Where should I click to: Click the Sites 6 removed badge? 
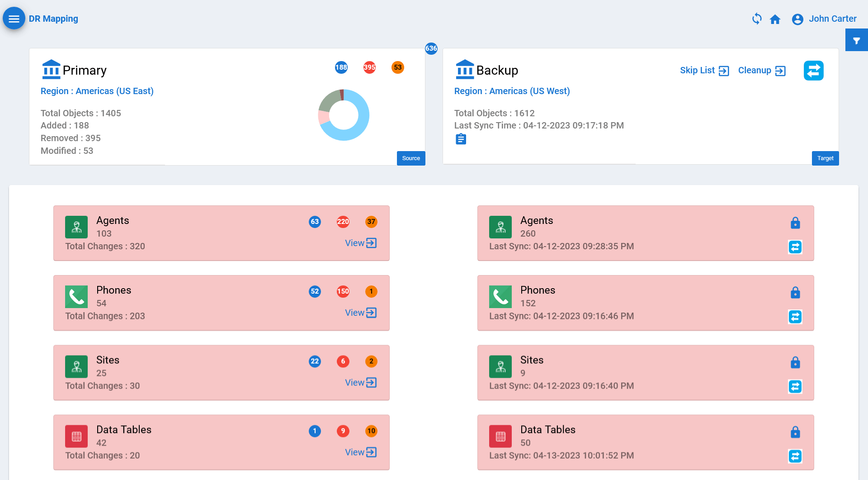point(343,361)
